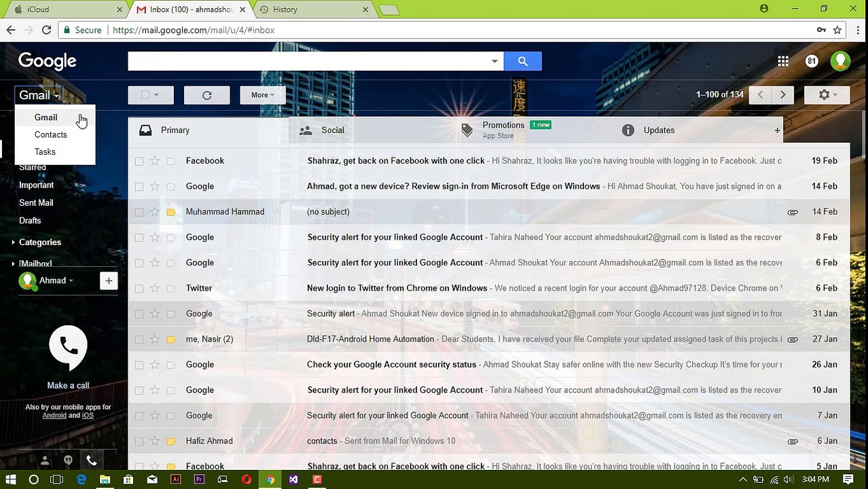Open Hangouts contacts icon at bottom
This screenshot has width=868, height=489.
point(45,460)
